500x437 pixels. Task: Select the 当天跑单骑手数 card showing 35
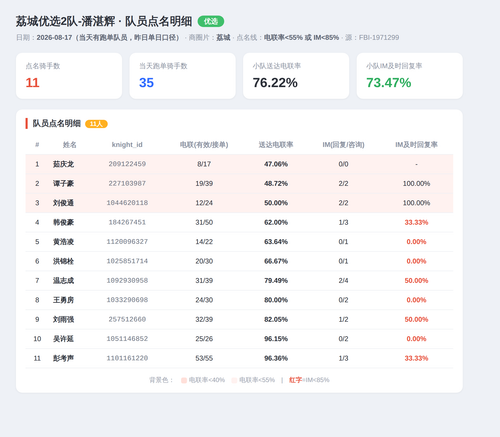(x=182, y=76)
